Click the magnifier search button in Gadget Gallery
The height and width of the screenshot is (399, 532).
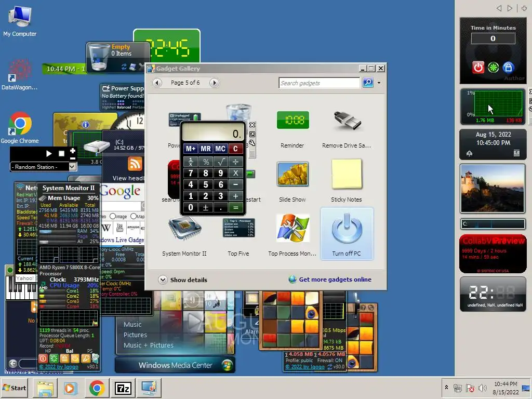[368, 83]
